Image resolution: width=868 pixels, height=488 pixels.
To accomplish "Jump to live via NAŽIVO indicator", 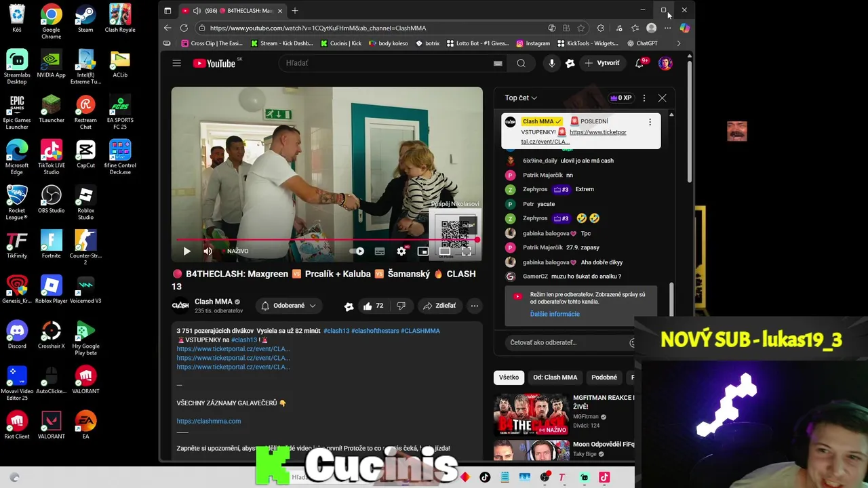I will 234,251.
